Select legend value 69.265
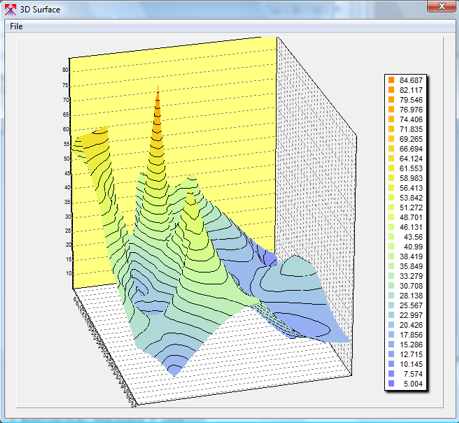The width and height of the screenshot is (459, 423). [x=411, y=139]
